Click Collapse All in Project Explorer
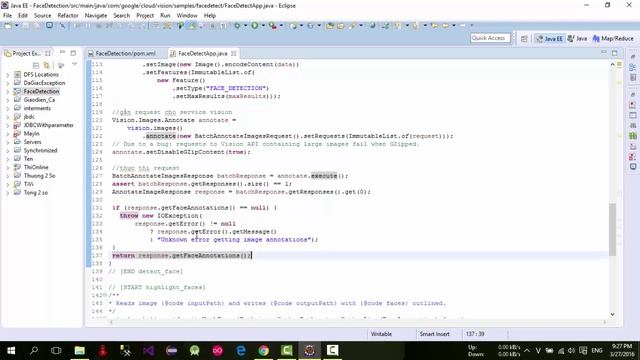 click(36, 65)
